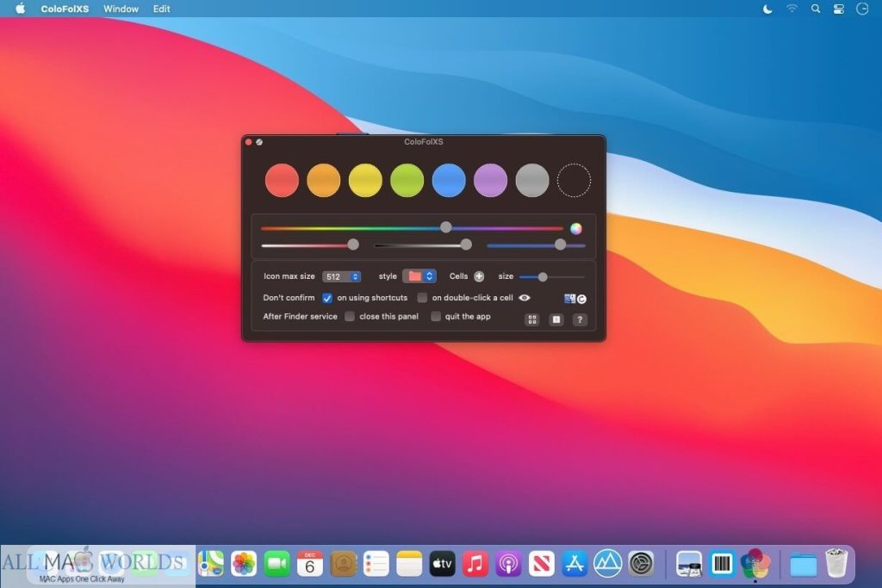
Task: Open Photos from the Dock
Action: click(x=244, y=564)
